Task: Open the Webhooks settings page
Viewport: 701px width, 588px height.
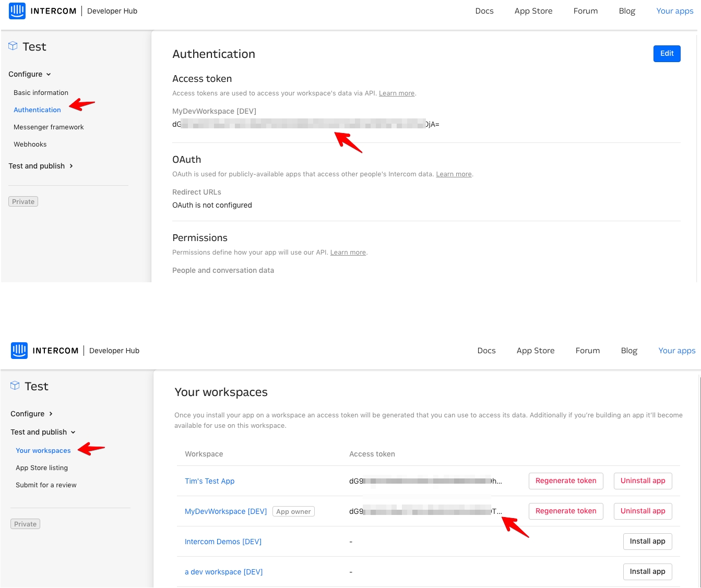Action: [x=30, y=145]
